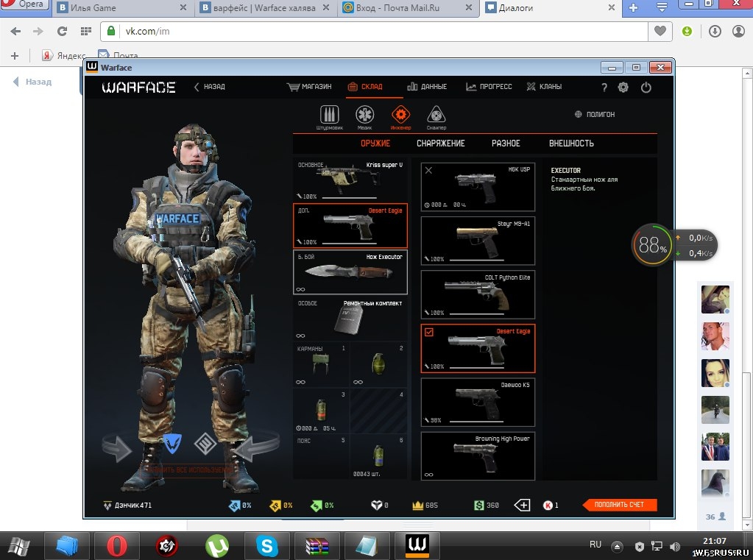Open Opera Speed Dial grid icon
The width and height of the screenshot is (753, 560).
coord(86,31)
